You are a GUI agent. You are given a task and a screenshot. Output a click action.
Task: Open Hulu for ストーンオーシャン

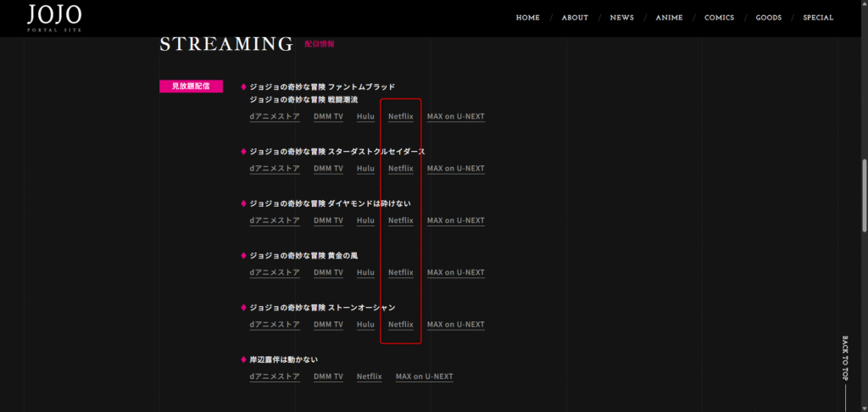[365, 325]
